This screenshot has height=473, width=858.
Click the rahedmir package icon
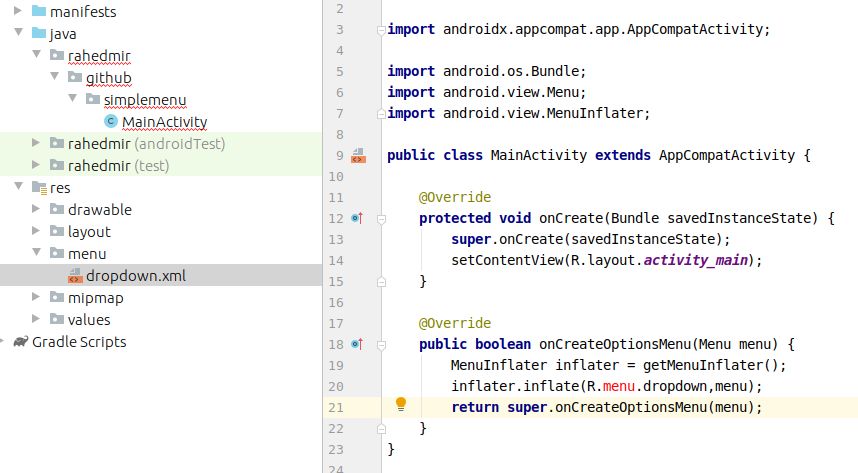(57, 55)
